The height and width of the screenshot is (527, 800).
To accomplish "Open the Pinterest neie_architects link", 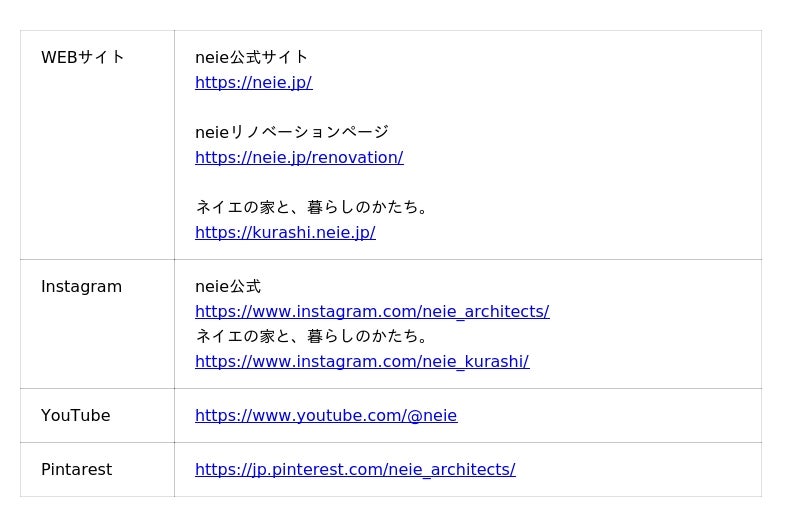I will point(355,469).
